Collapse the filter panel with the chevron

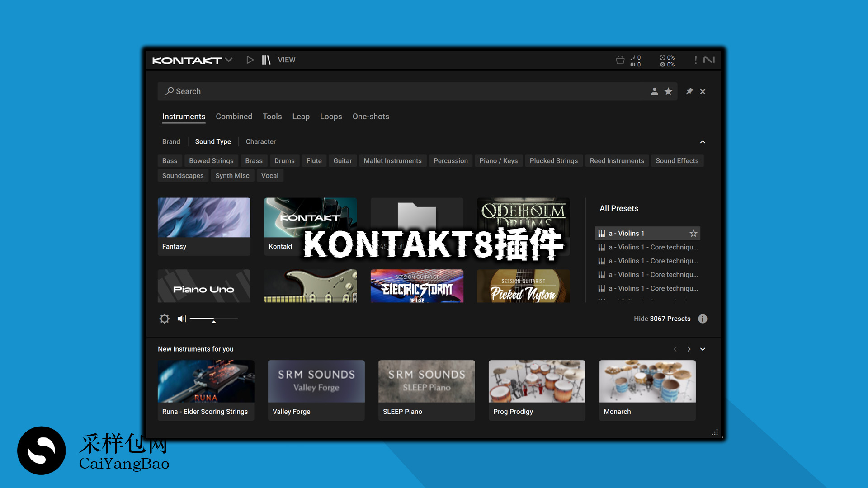(703, 141)
